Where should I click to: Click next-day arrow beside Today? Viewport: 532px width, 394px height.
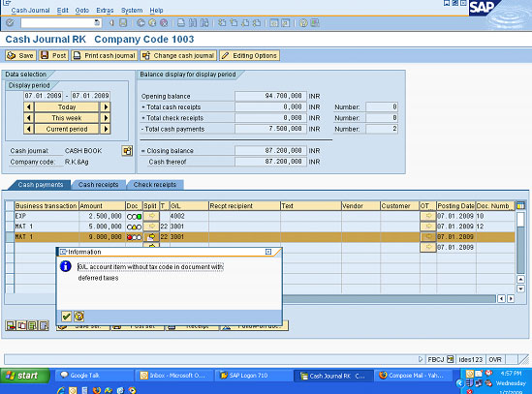(106, 107)
